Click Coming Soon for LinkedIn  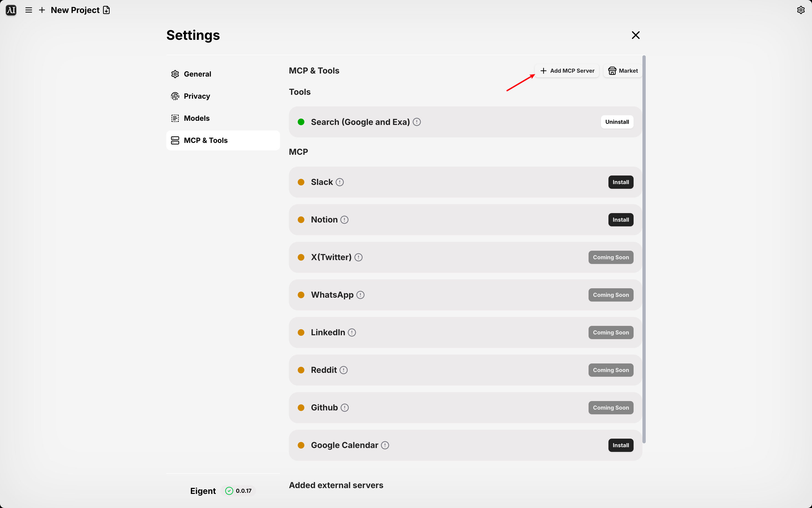tap(611, 332)
